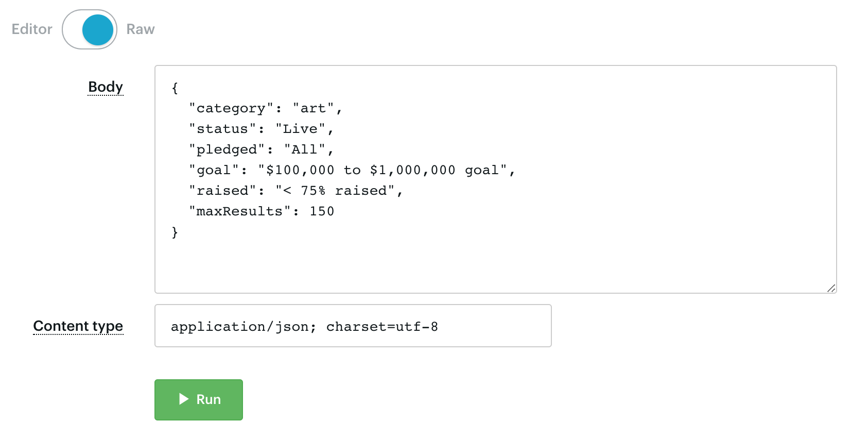This screenshot has width=868, height=438.
Task: Click the underlined Body label
Action: 105,87
